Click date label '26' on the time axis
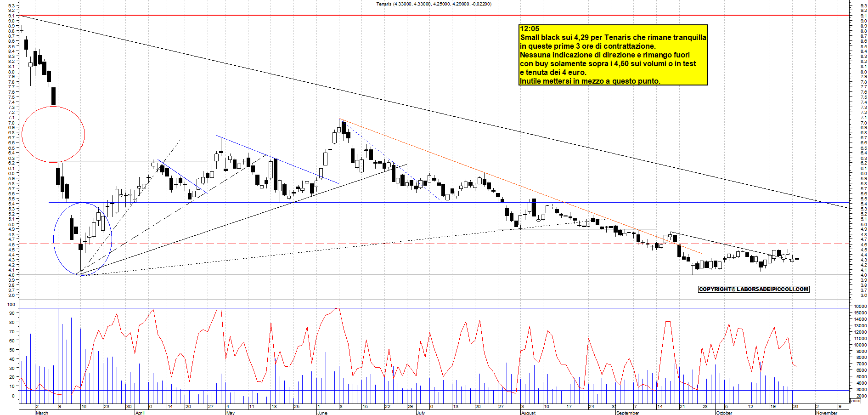 [x=796, y=407]
